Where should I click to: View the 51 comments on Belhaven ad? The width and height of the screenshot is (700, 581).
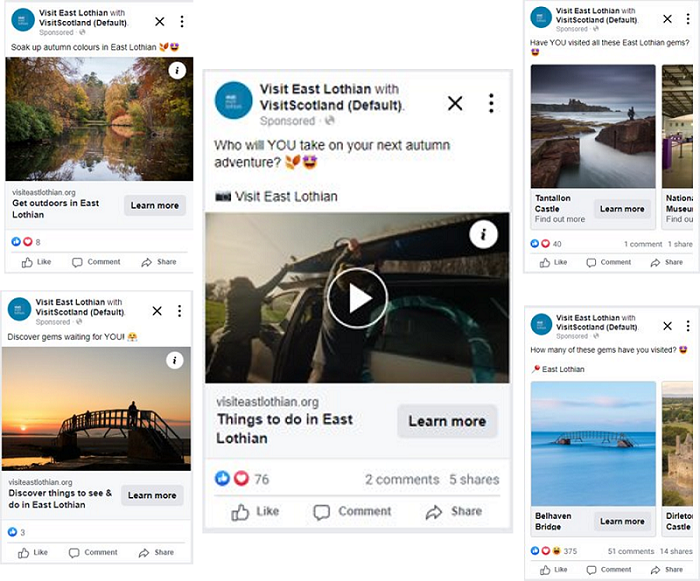631,551
